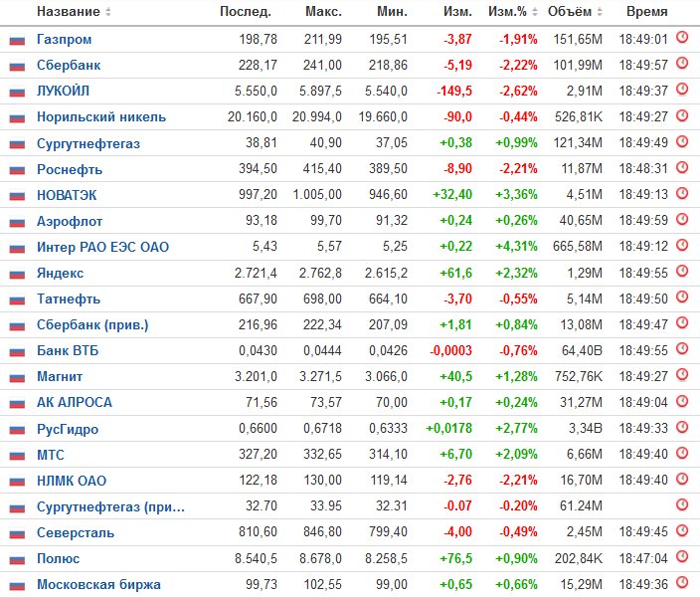Image resolution: width=700 pixels, height=598 pixels.
Task: Open the Роснефть stock link
Action: click(x=70, y=170)
